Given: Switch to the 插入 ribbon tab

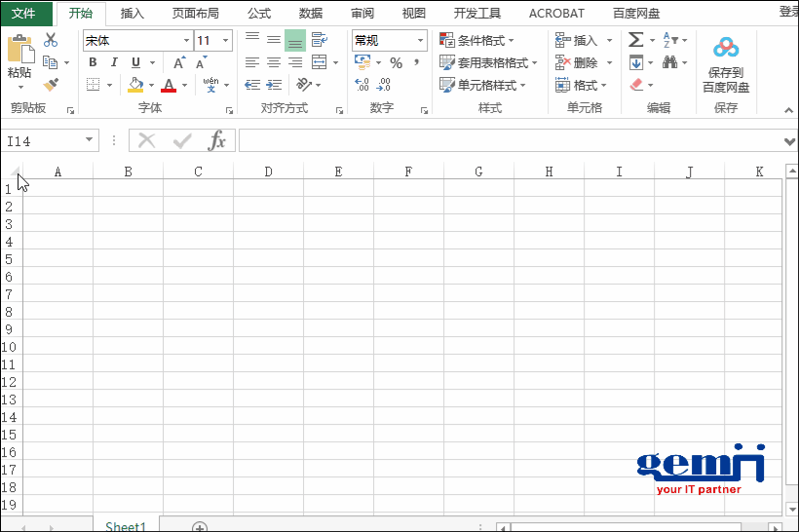Looking at the screenshot, I should coord(133,14).
